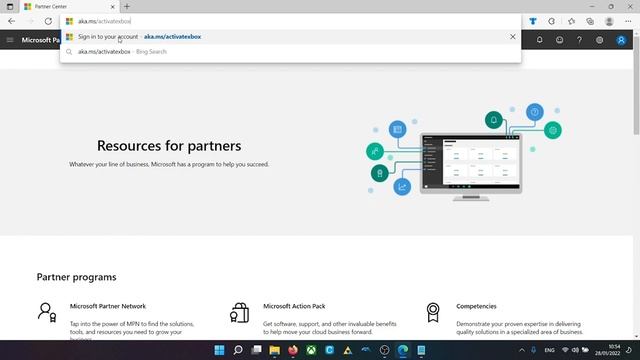Remove the aka.ms/activatexbox suggestion with X
Image resolution: width=640 pixels, height=360 pixels.
(x=513, y=37)
